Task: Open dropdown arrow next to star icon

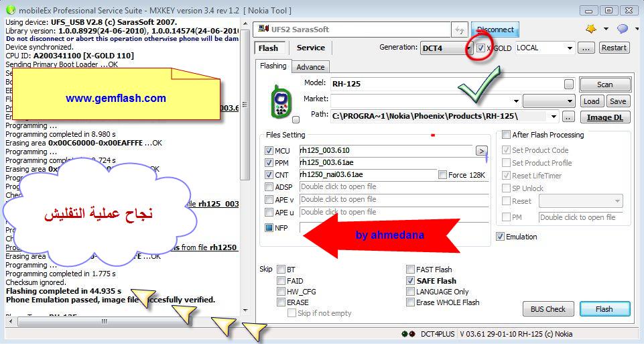Action: 606,29
